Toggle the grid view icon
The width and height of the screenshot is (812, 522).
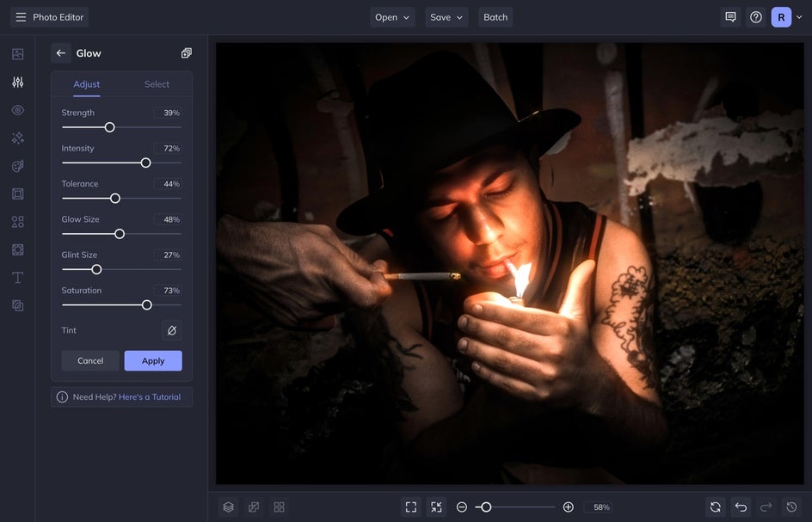point(279,507)
